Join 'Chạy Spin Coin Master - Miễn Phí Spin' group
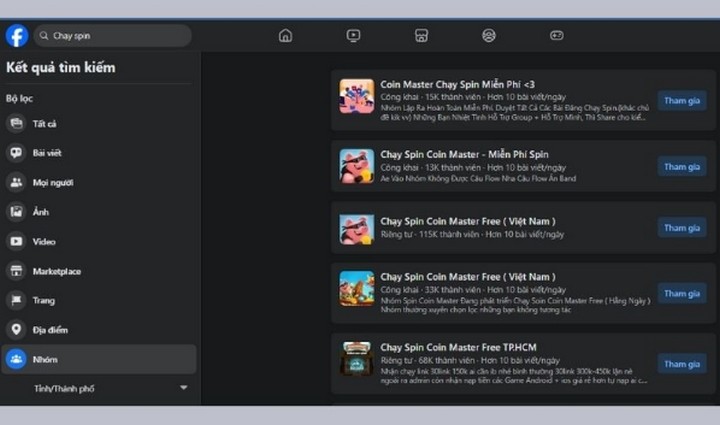 [681, 167]
